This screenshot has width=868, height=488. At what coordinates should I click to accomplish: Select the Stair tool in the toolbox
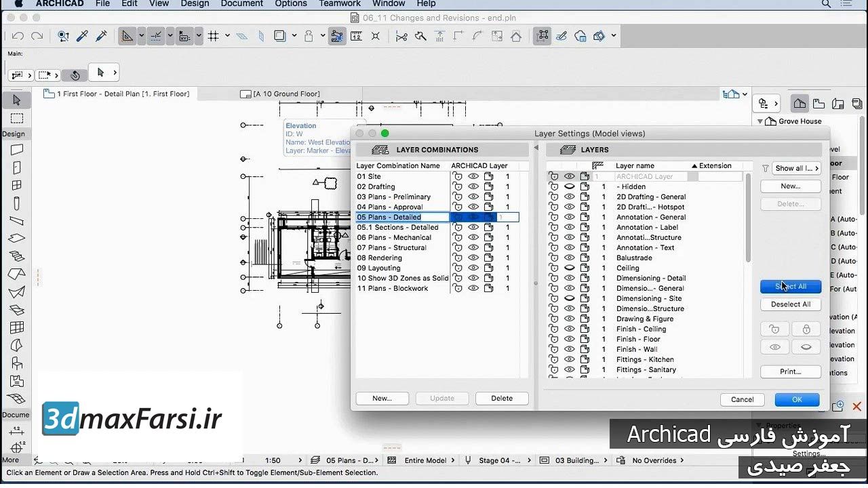pyautogui.click(x=17, y=256)
